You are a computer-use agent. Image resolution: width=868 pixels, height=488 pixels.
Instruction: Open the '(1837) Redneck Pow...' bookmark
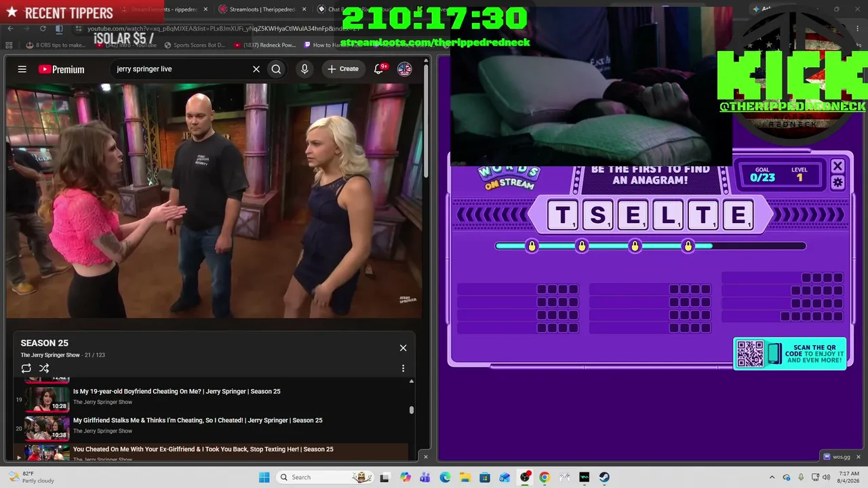pos(265,45)
